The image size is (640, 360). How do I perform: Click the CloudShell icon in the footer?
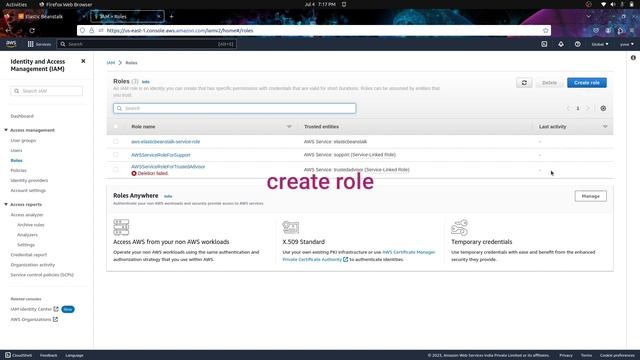click(x=8, y=355)
